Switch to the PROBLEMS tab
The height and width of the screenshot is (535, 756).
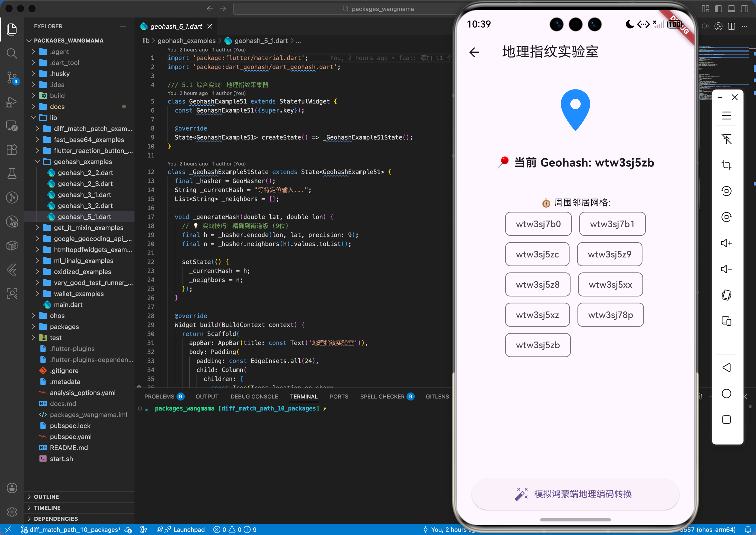(x=159, y=396)
